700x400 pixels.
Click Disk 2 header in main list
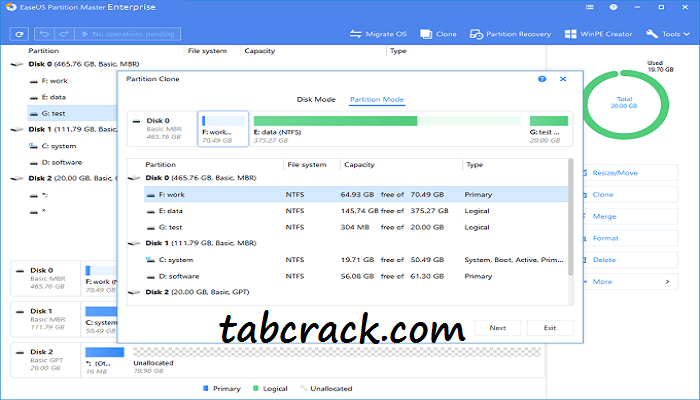[x=72, y=179]
